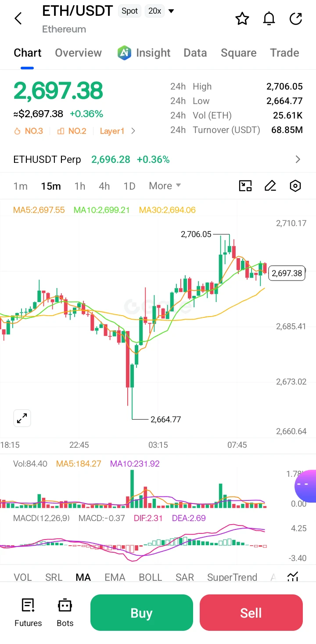Switch to the Chart tab
Viewport: 316px width, 644px height.
[x=28, y=53]
